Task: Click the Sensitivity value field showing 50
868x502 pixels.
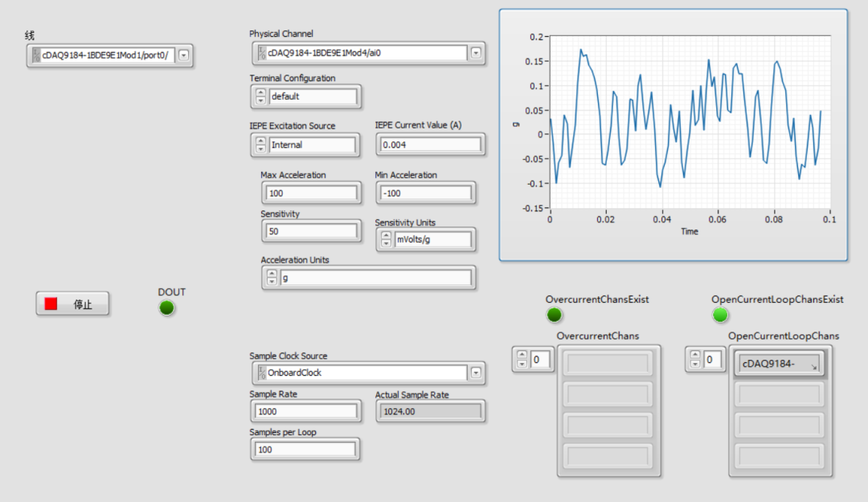Action: (x=312, y=231)
